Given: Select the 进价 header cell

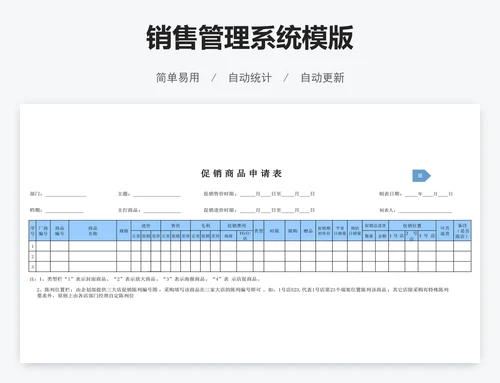Looking at the screenshot, I should coord(146,226).
